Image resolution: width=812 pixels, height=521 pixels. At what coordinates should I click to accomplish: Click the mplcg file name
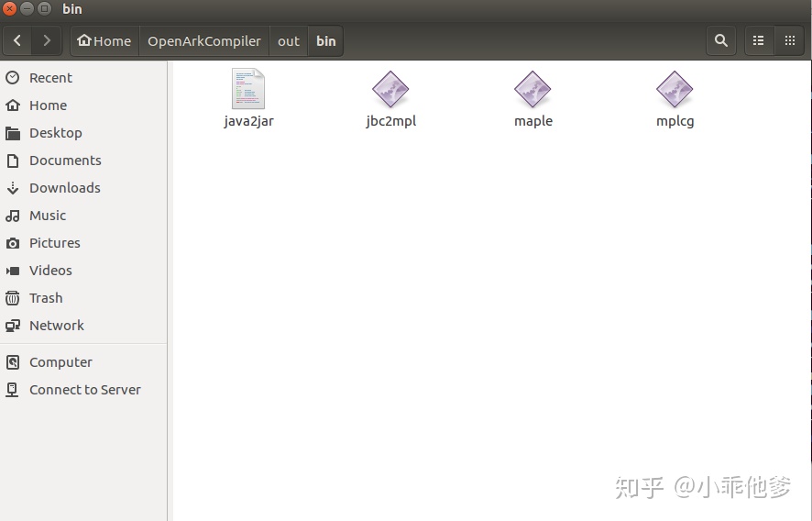pyautogui.click(x=675, y=121)
